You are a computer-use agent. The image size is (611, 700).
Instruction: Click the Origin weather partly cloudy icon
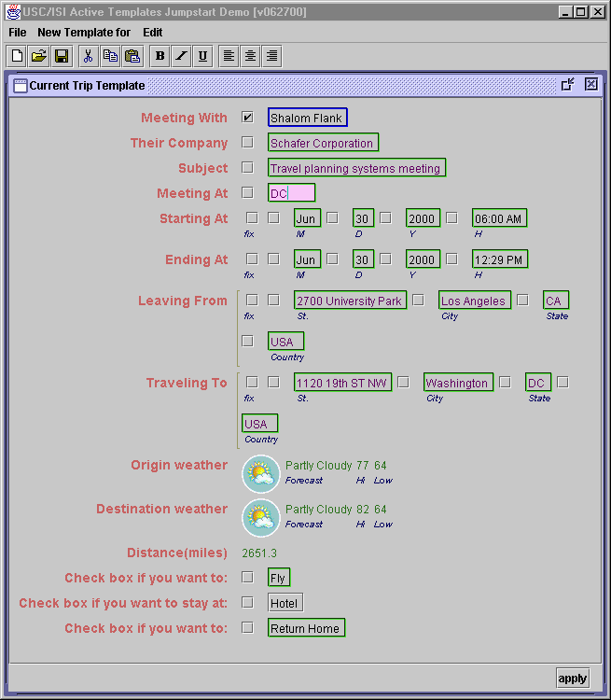click(x=261, y=473)
